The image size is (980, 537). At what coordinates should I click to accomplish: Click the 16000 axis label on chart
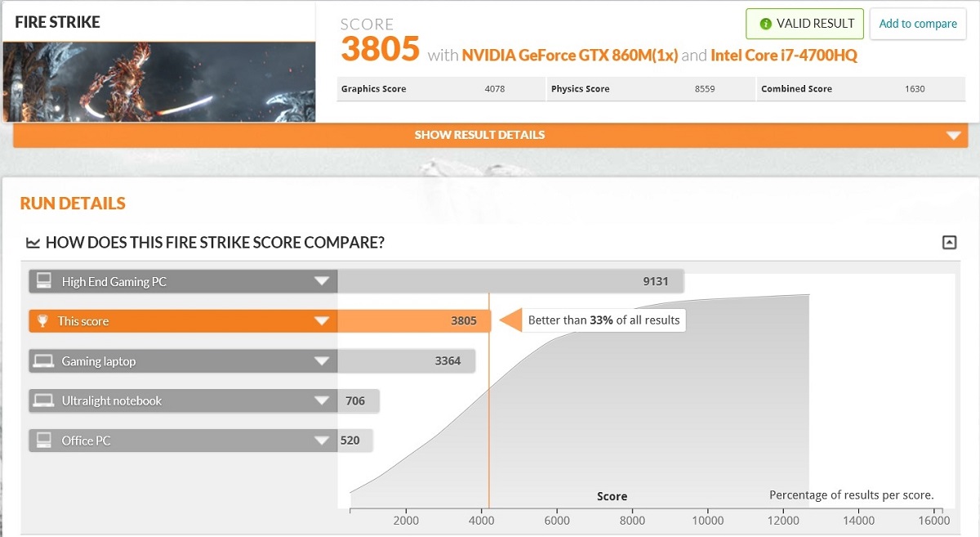click(x=934, y=521)
